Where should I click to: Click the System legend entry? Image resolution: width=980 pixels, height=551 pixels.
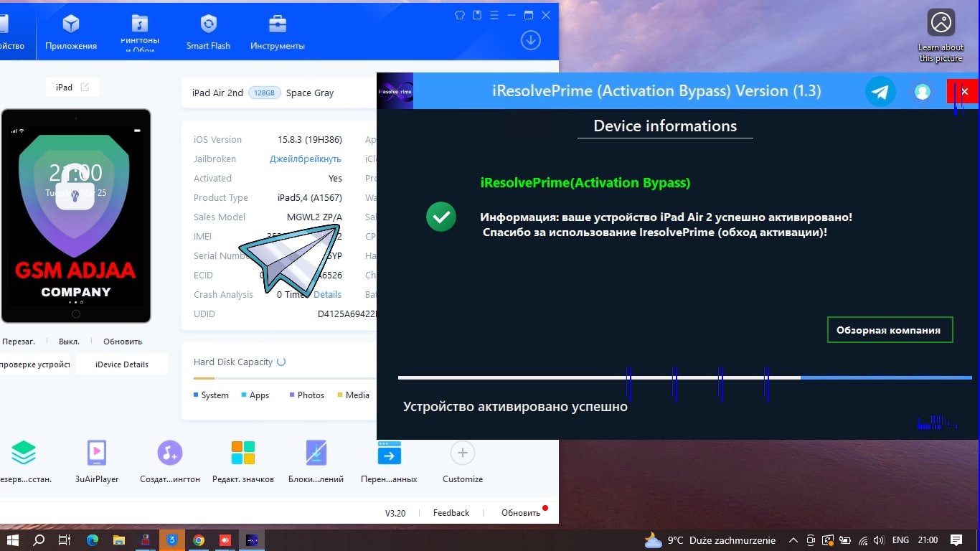pyautogui.click(x=211, y=395)
